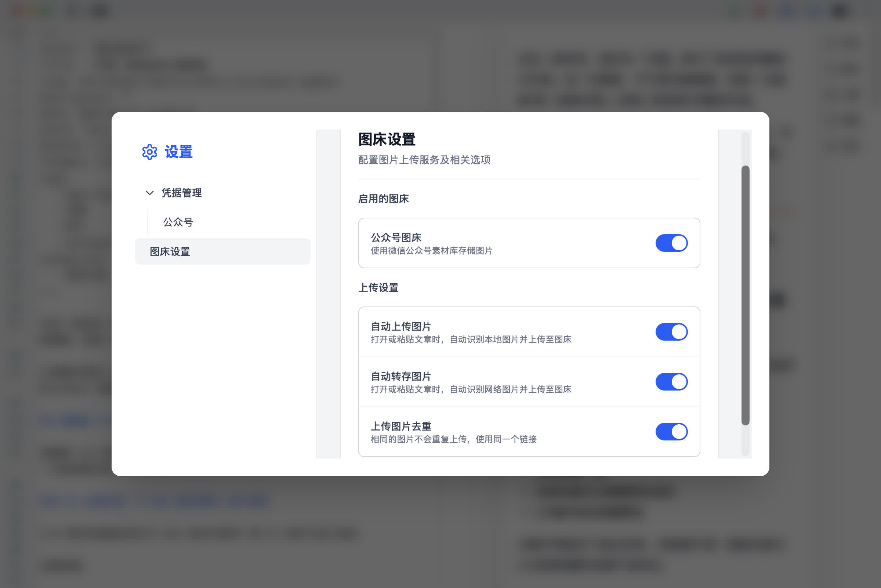The image size is (881, 588).
Task: Click the 上传设置 section heading
Action: point(378,288)
